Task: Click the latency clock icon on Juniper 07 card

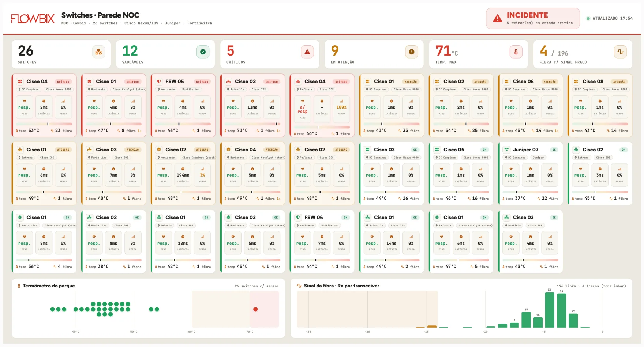Action: 530,169
